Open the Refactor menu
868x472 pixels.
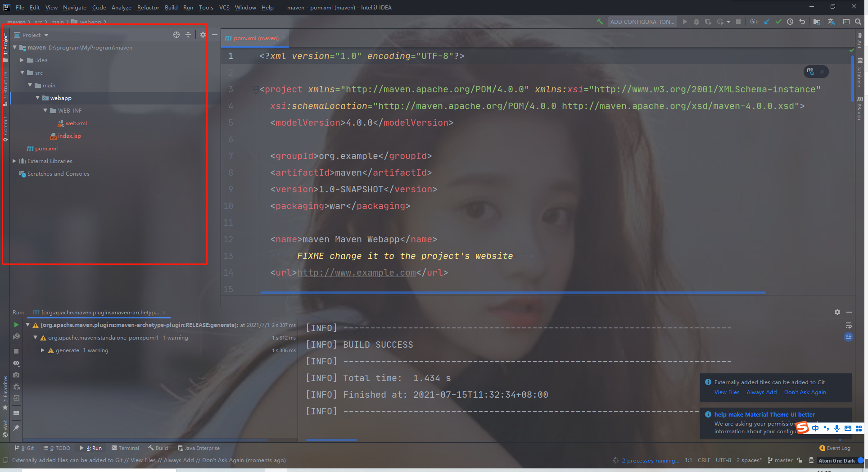coord(148,7)
